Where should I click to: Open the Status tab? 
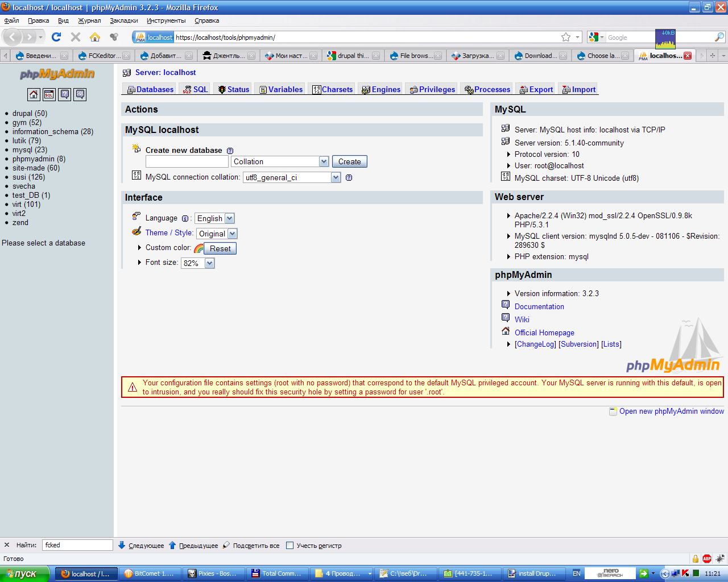click(x=234, y=89)
